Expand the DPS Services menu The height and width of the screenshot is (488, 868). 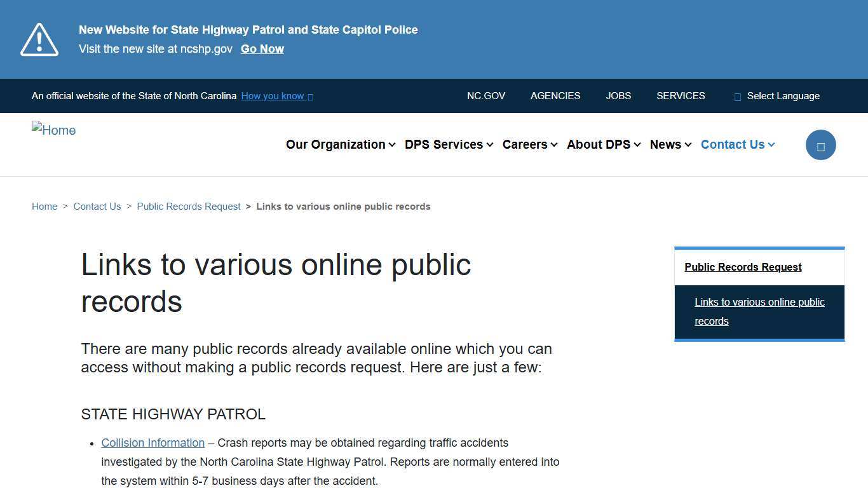[x=449, y=144]
